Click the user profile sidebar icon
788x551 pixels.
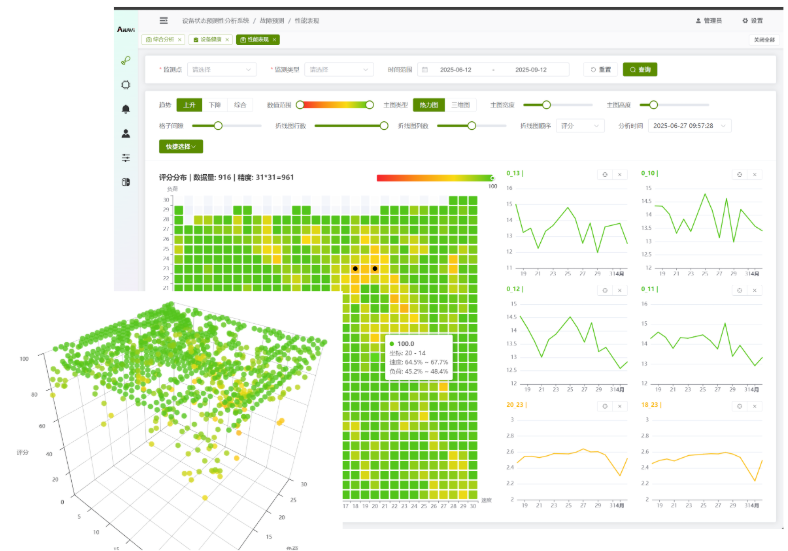[x=126, y=133]
